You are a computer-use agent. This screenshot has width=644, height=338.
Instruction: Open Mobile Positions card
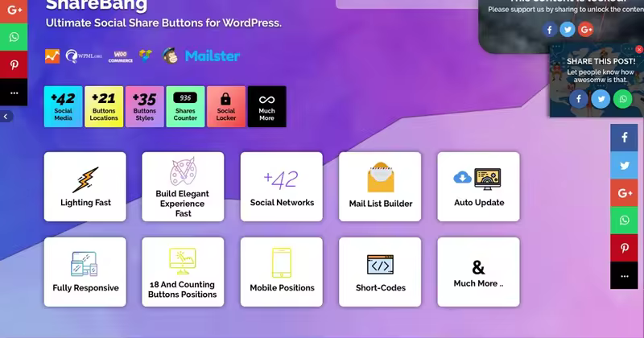[281, 272]
